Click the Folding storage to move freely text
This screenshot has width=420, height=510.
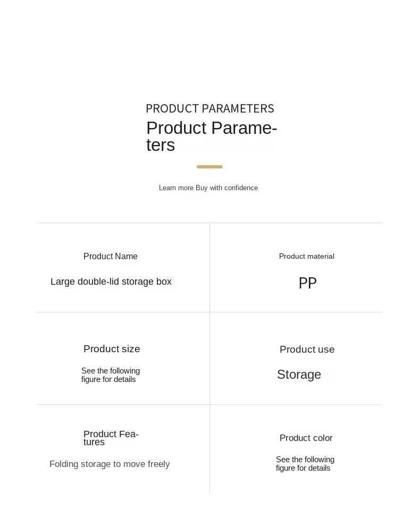(110, 464)
